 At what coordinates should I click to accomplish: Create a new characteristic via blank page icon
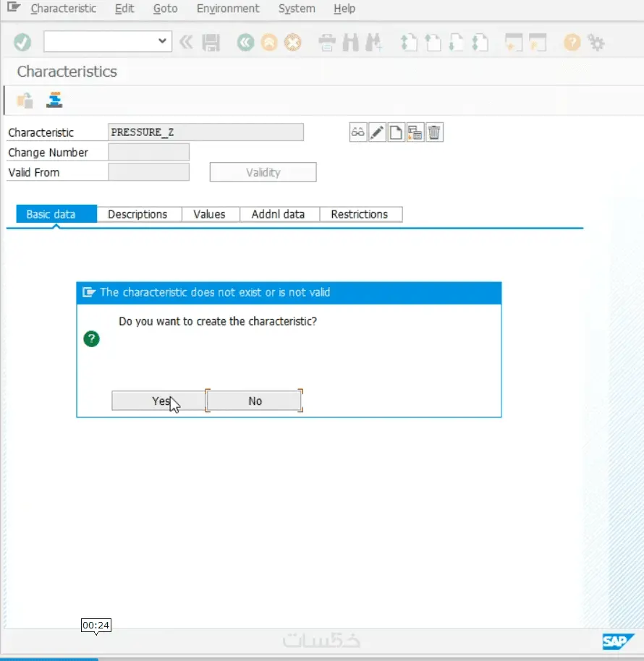pos(395,132)
